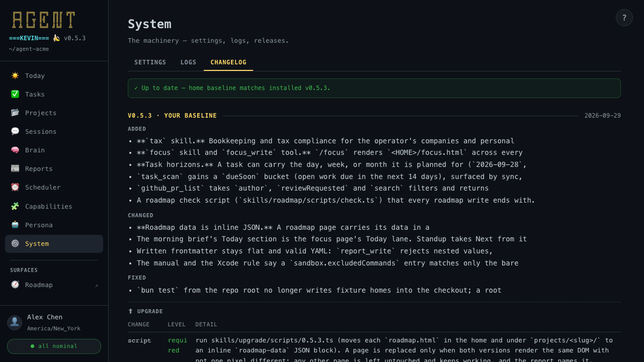Click the speech bubble Sessions icon
The image size is (644, 362).
(15, 131)
